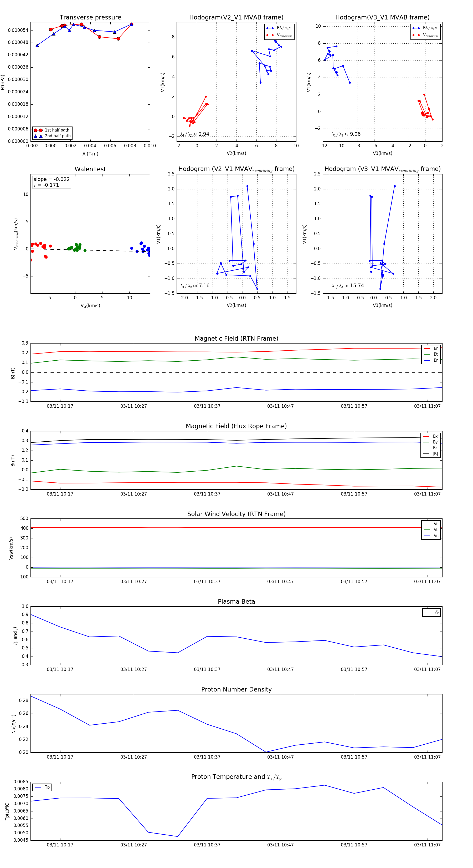Click B/√μ0ρ legend in V2_V1 MVAB hodogram
473x868 pixels.
coord(279,28)
